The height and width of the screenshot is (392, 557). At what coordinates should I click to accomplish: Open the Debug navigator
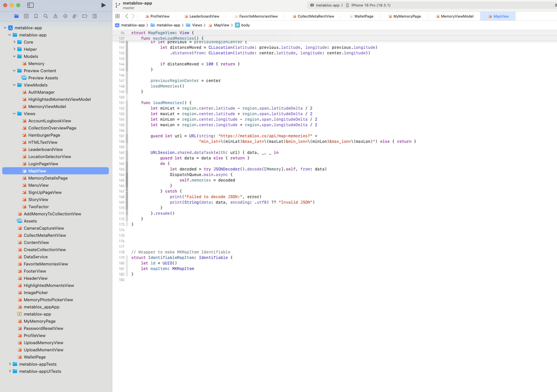pos(75,16)
